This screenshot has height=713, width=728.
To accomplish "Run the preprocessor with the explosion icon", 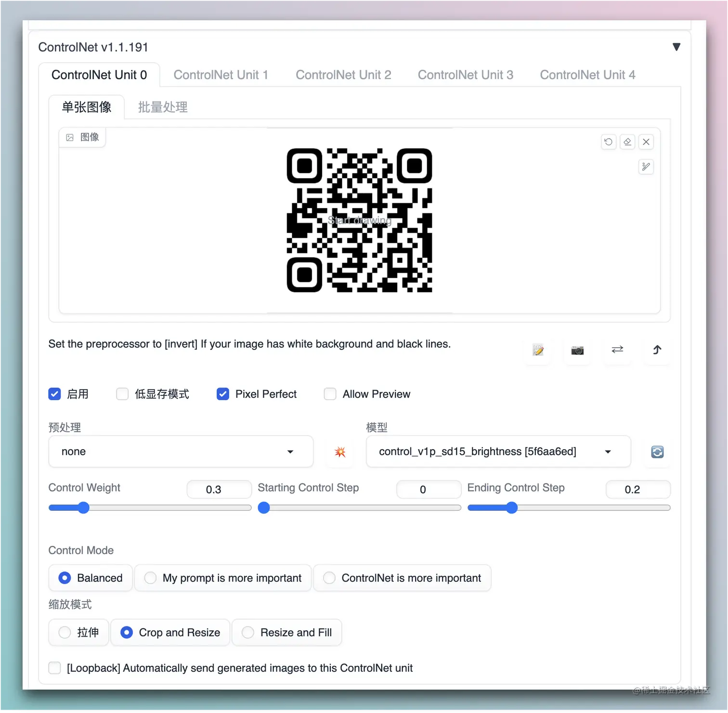I will pyautogui.click(x=340, y=452).
